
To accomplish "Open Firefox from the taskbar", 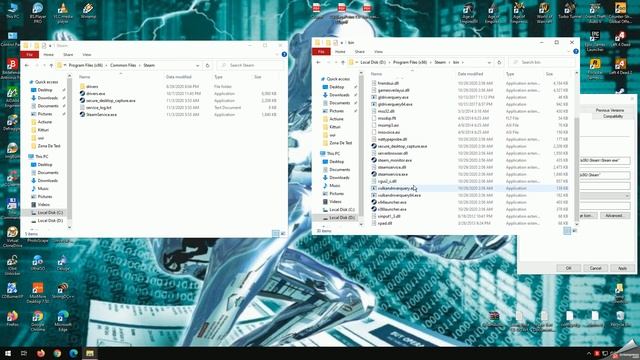I will [41, 353].
